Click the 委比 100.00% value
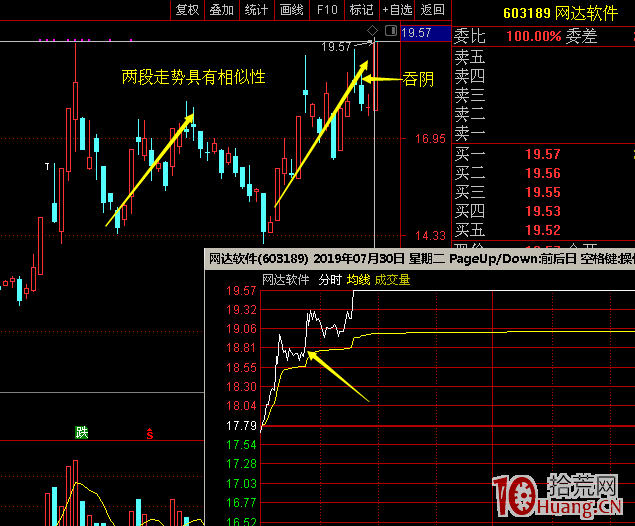The image size is (635, 526). (x=534, y=36)
